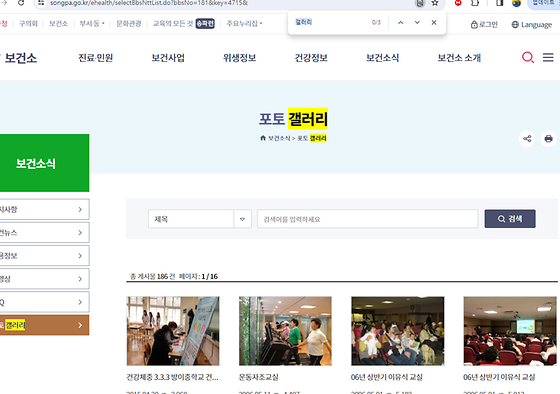Open the browser extensions puzzle icon
Screen dimensions: 560x394
[475, 3]
